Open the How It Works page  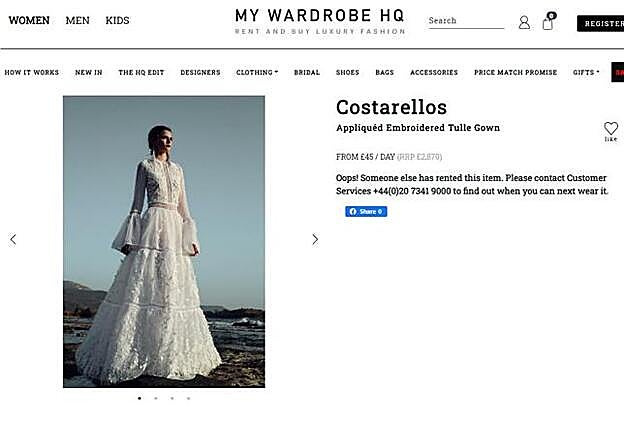click(32, 73)
